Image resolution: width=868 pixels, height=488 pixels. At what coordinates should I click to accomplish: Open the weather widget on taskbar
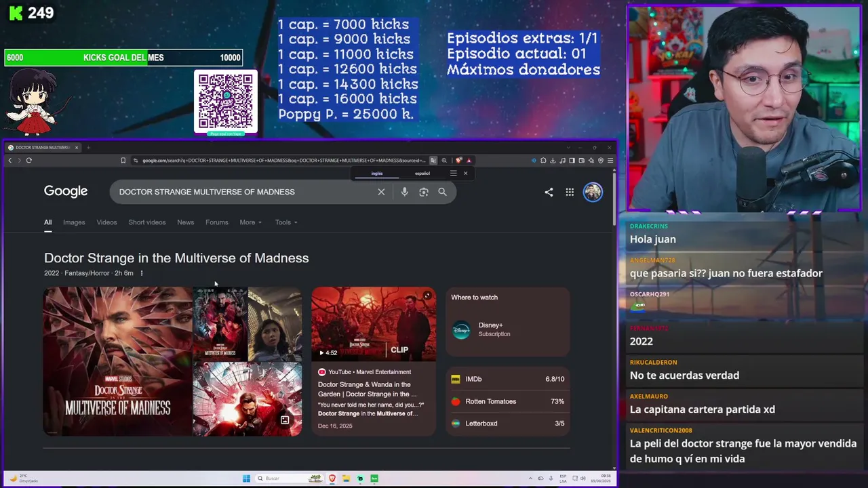point(24,479)
